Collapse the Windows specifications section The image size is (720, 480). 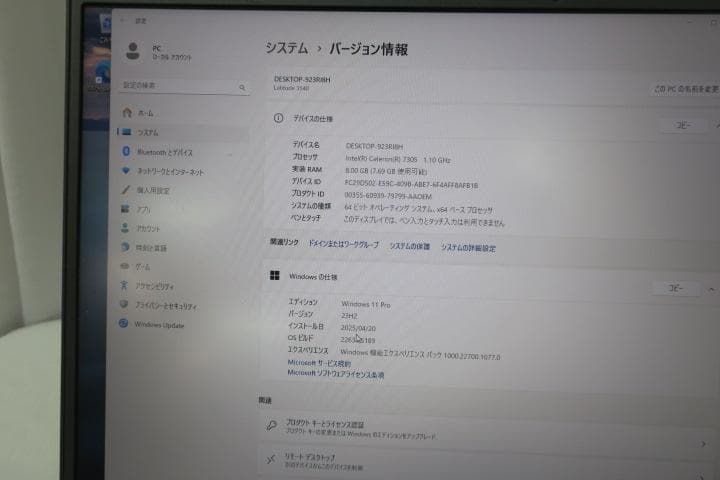[x=711, y=289]
